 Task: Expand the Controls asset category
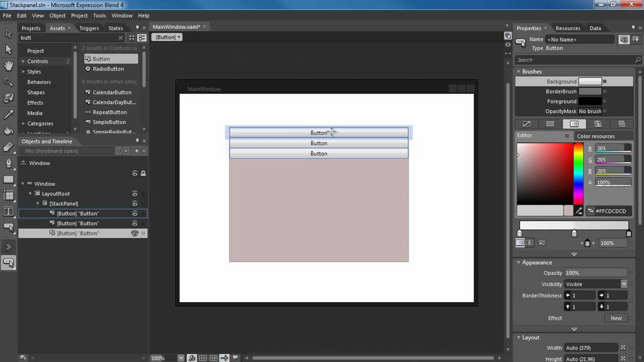pos(23,61)
